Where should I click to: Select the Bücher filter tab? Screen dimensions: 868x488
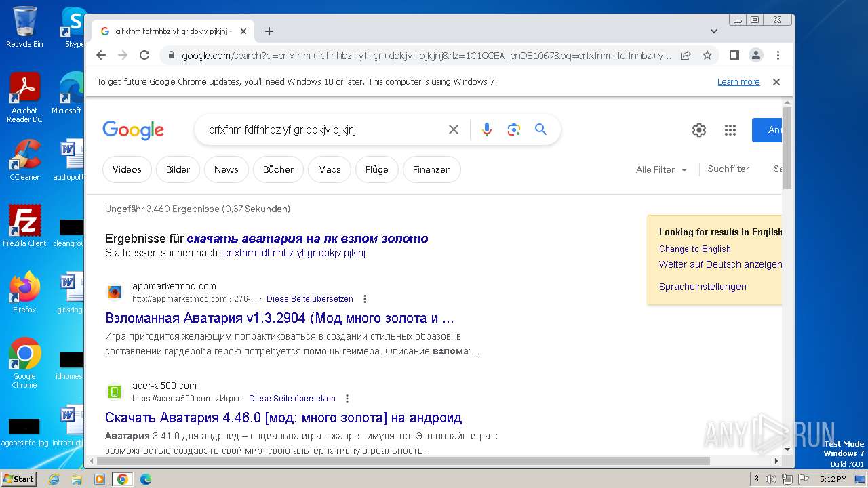pos(278,169)
